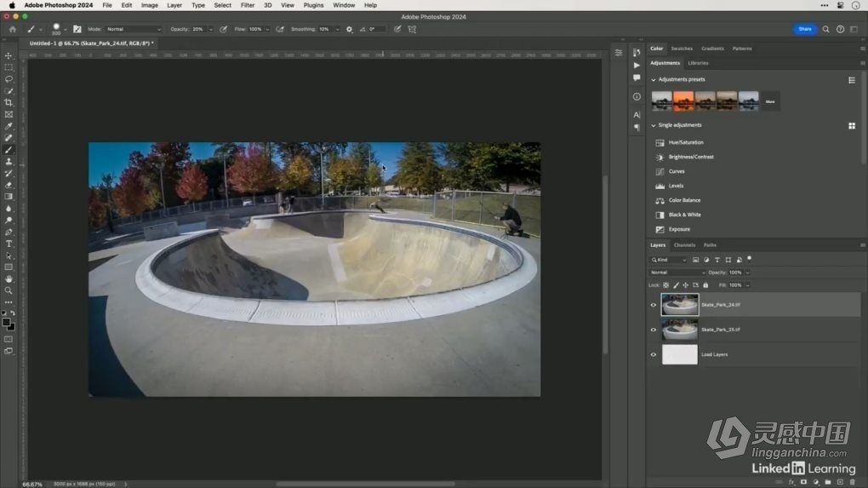Select the Gradient tool
The width and height of the screenshot is (868, 488).
(9, 197)
